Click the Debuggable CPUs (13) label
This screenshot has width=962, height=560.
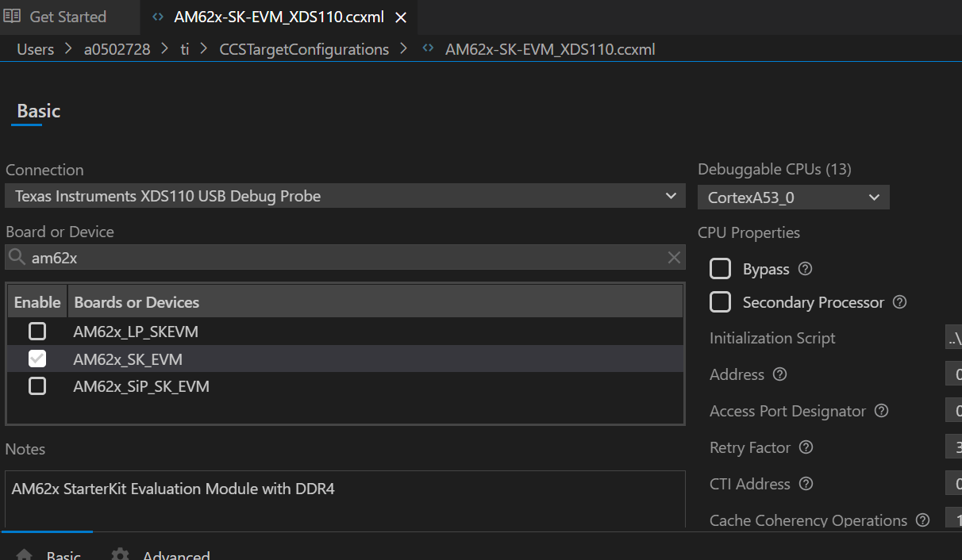pos(775,169)
